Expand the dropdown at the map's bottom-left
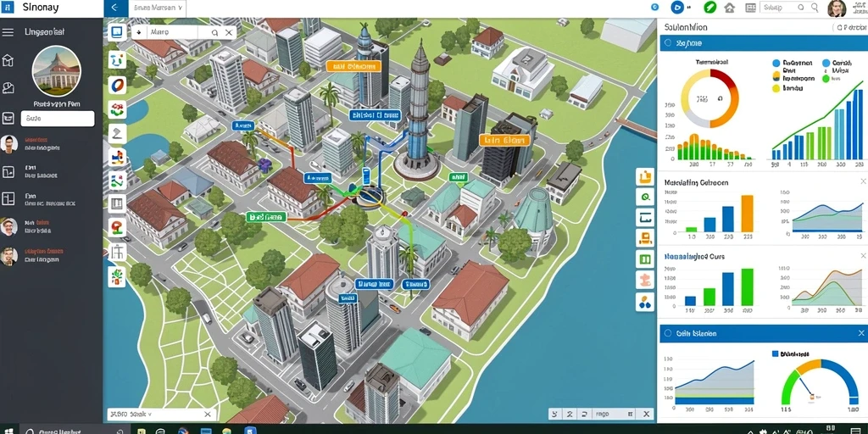The height and width of the screenshot is (434, 868). (133, 414)
